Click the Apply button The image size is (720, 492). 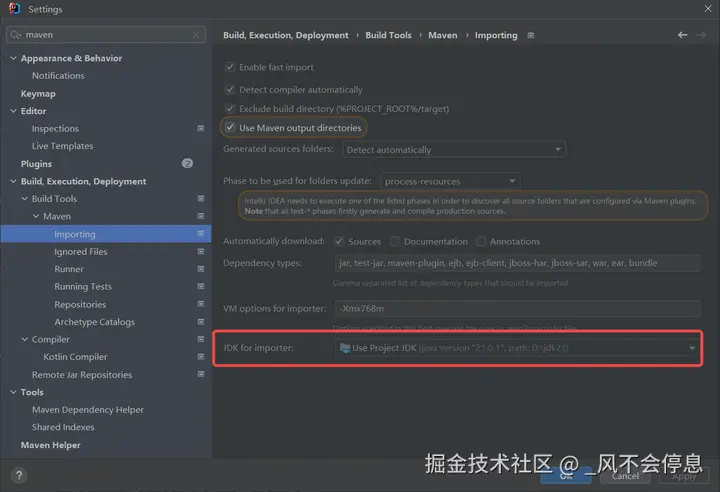(684, 476)
